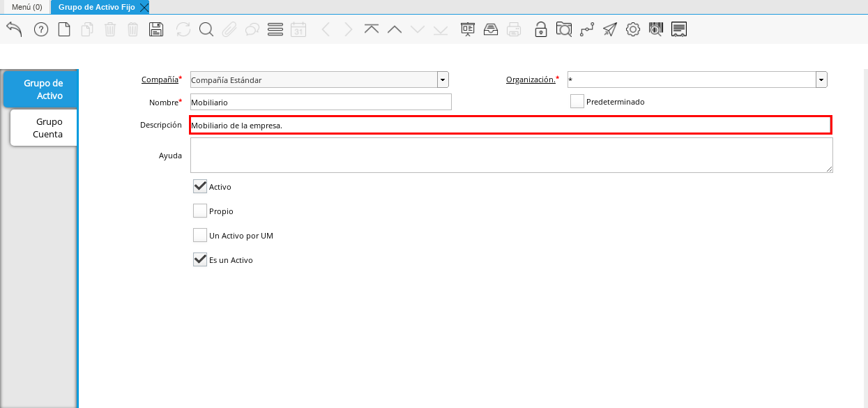
Task: Go to first record arrow icon
Action: [x=372, y=29]
